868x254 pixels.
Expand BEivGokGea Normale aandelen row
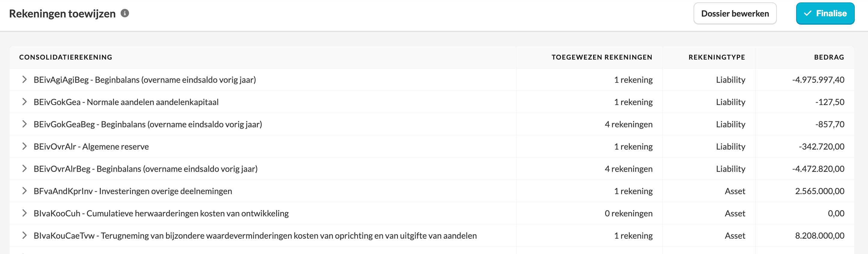point(24,102)
